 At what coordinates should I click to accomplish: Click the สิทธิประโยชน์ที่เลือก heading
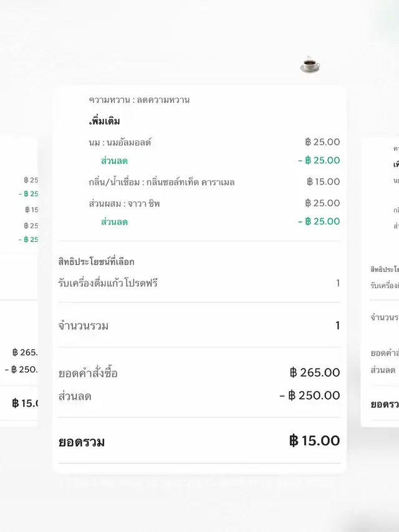click(x=96, y=262)
